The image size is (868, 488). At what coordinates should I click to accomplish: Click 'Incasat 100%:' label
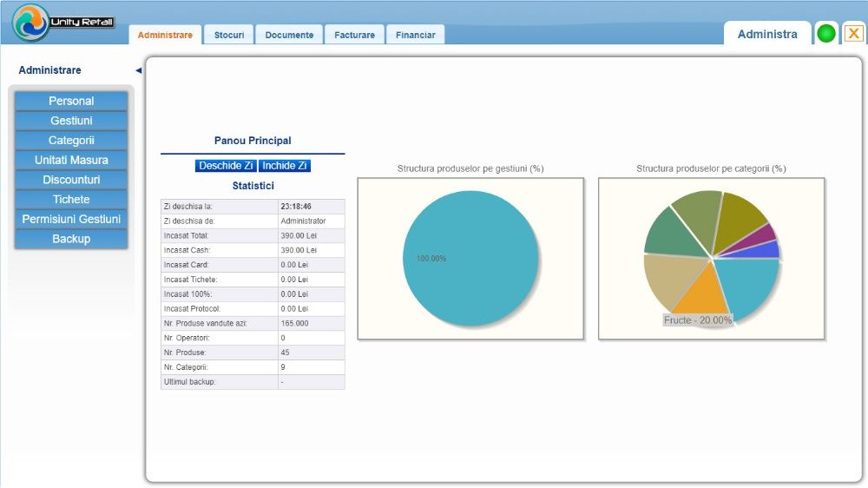(187, 294)
